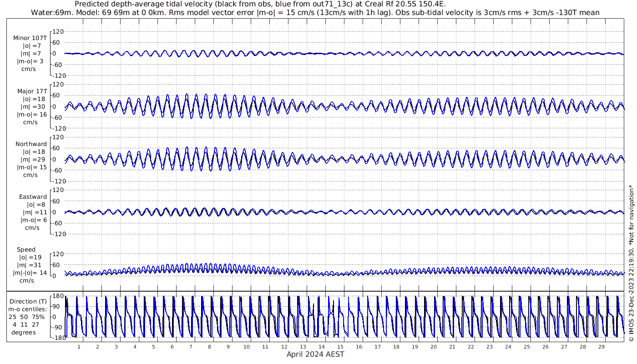Click the x-axis day label '8'

click(209, 347)
